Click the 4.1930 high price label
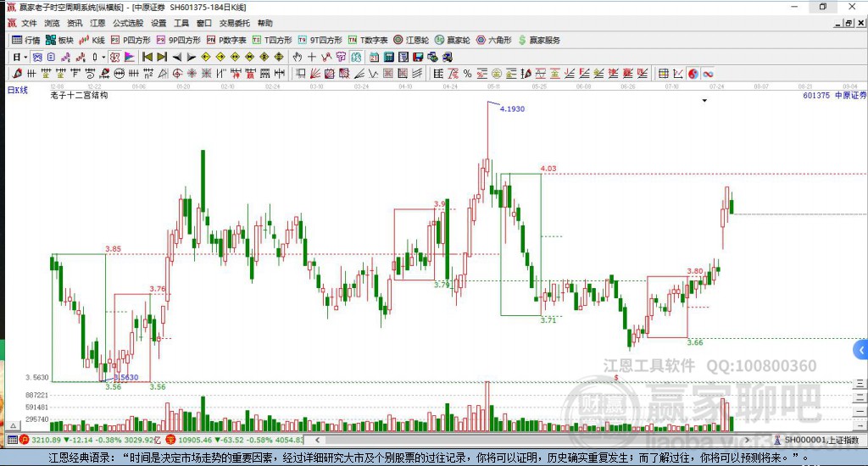This screenshot has width=868, height=466. (x=512, y=109)
